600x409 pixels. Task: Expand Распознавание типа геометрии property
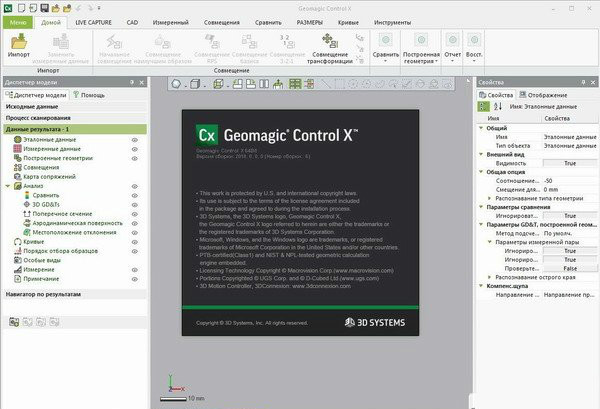coord(490,198)
